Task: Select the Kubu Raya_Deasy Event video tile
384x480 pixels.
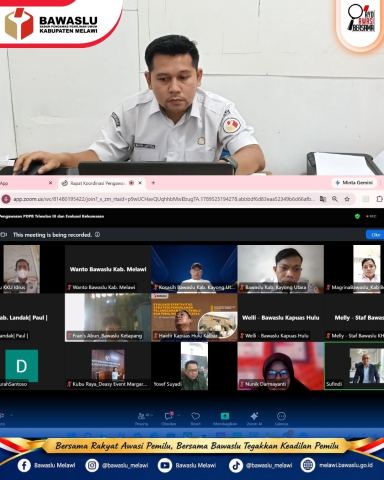Action: coord(108,366)
